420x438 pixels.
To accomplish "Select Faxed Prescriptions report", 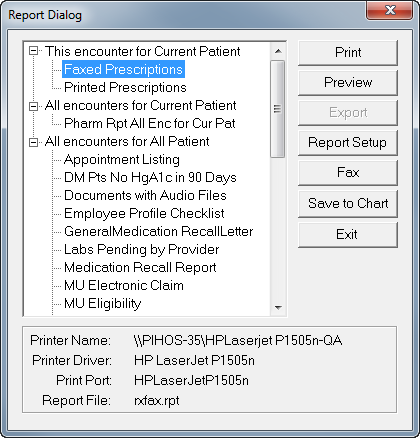I will point(123,69).
